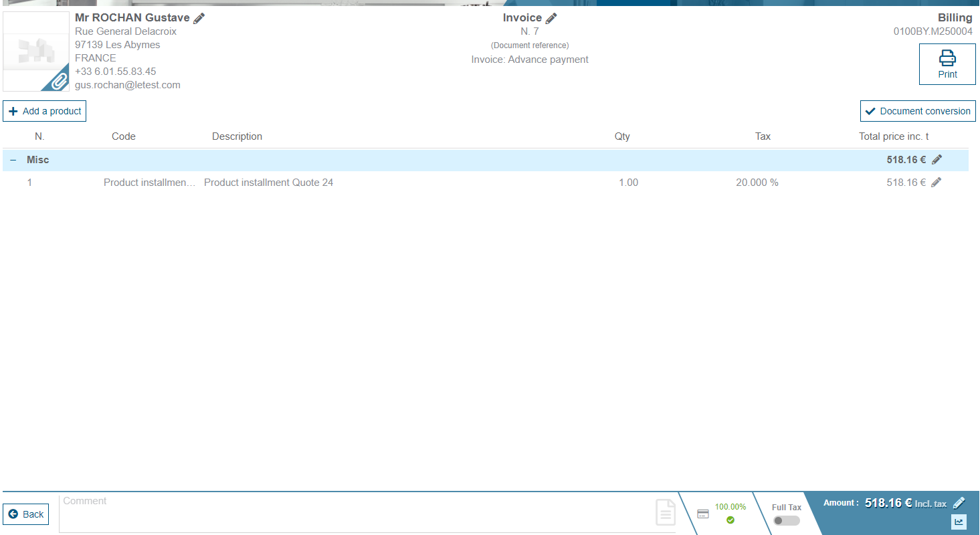Click the pencil icon beside Invoice title
Screen dimensions: 980x535
[x=551, y=19]
